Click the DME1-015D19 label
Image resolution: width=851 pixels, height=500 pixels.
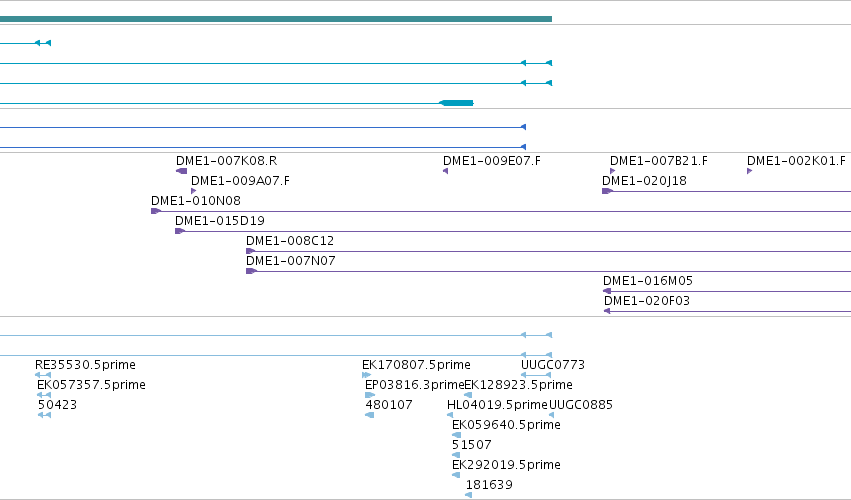click(220, 221)
